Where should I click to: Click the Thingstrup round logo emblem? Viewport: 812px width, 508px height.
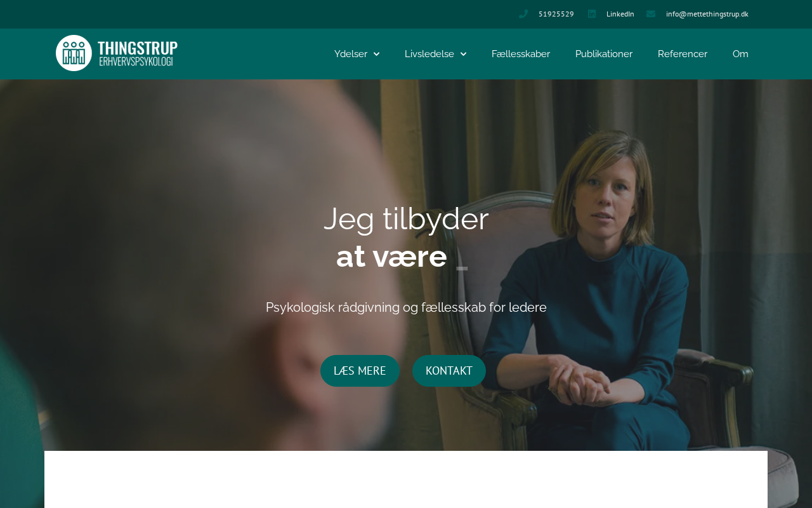click(x=74, y=53)
